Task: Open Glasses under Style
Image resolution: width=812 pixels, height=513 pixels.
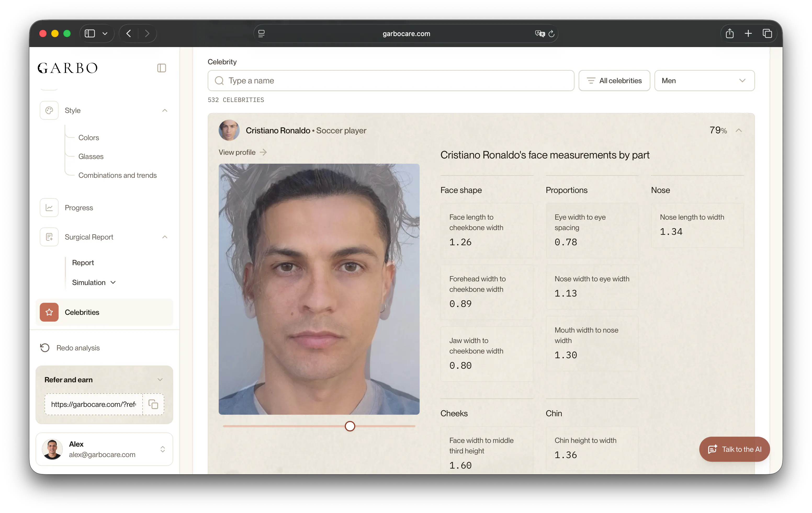Action: [91, 156]
